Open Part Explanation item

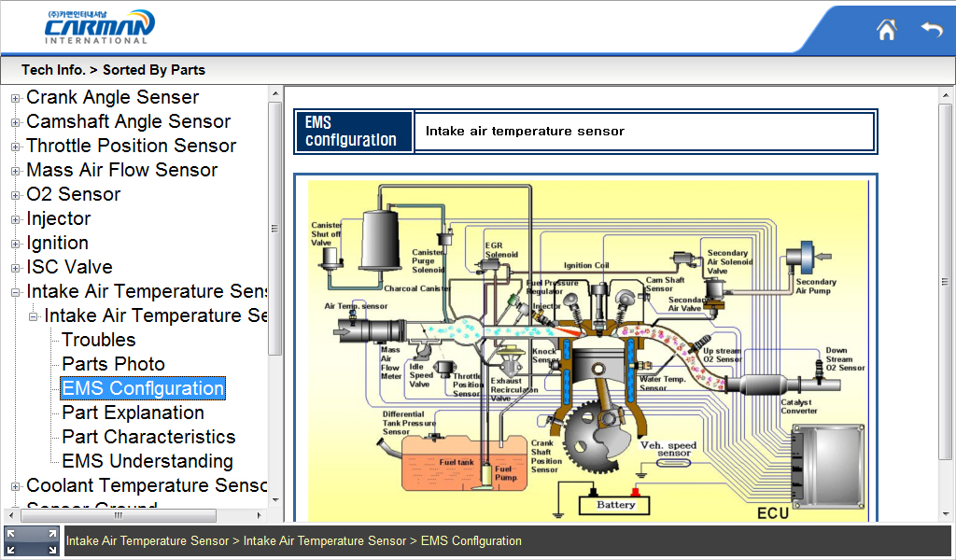pyautogui.click(x=133, y=413)
